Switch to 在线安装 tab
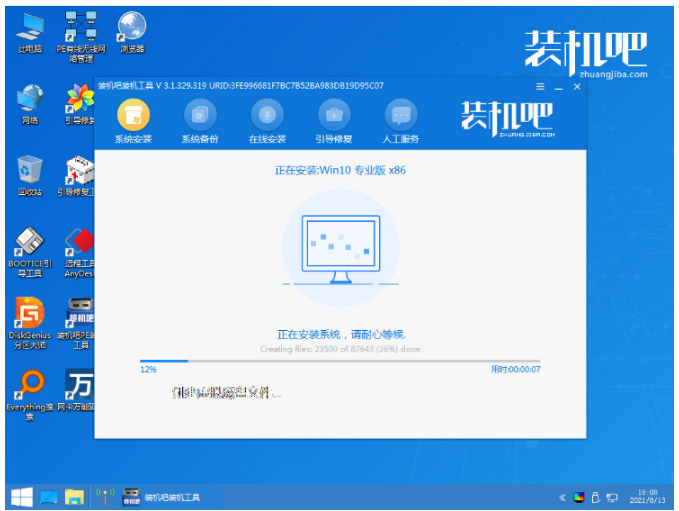Viewport: 679px width, 511px height. click(267, 114)
